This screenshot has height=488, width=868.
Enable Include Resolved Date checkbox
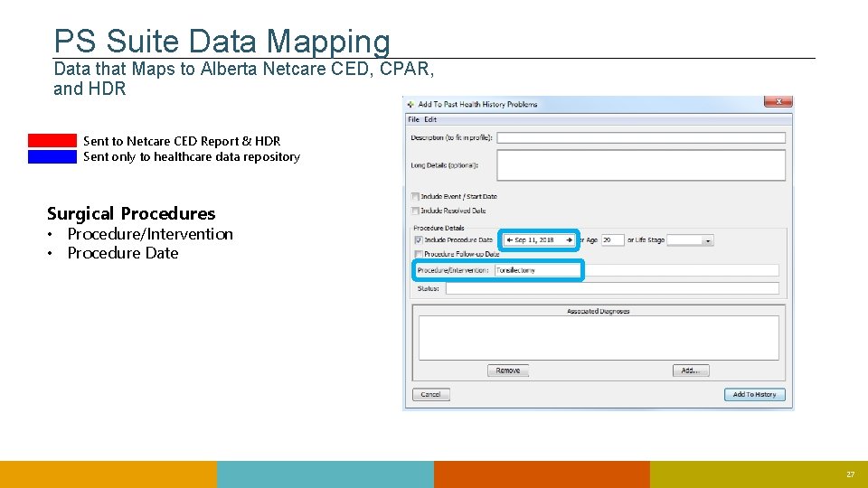415,211
